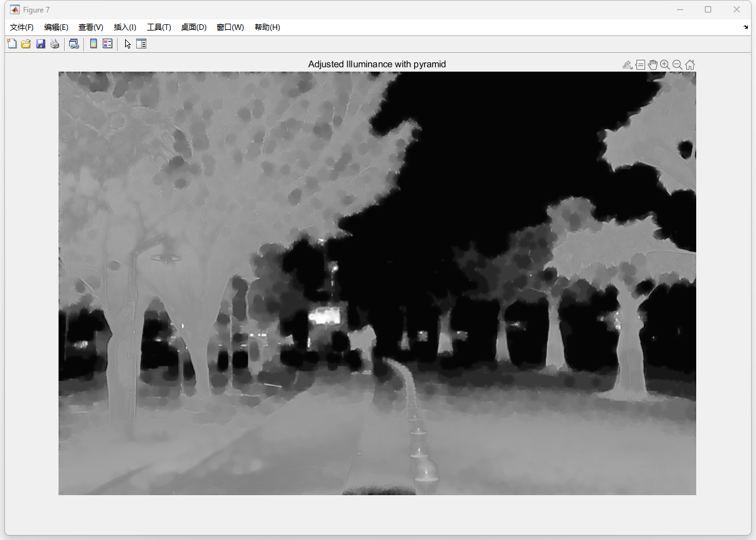The width and height of the screenshot is (756, 540).
Task: Open the 帮助(H) menu
Action: tap(267, 27)
